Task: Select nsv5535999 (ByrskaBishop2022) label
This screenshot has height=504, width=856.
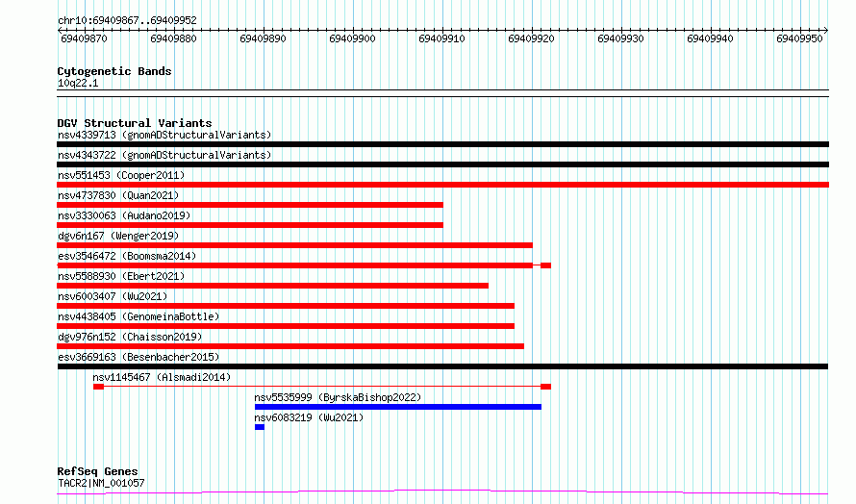Action: pos(338,397)
